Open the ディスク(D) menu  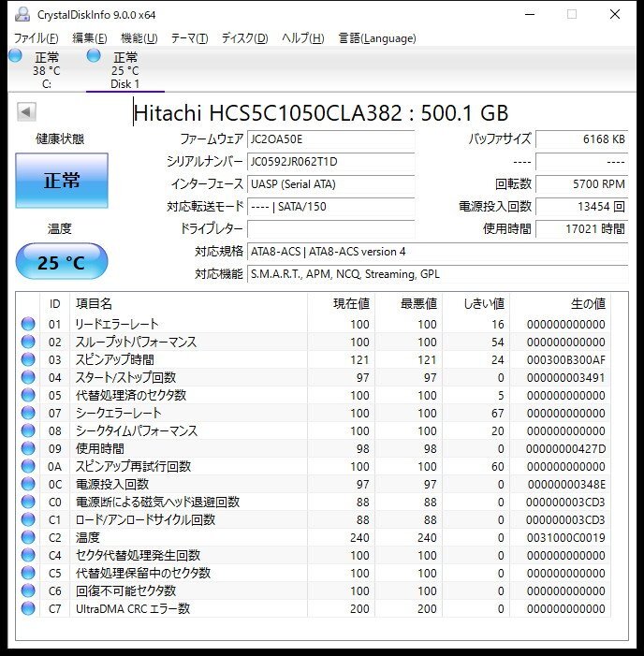pyautogui.click(x=244, y=38)
